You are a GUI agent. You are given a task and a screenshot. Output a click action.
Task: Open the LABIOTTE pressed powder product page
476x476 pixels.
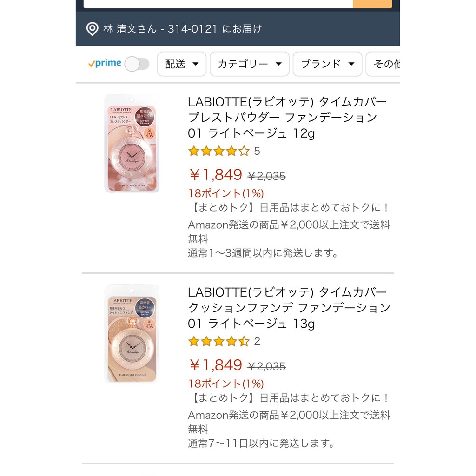click(288, 117)
